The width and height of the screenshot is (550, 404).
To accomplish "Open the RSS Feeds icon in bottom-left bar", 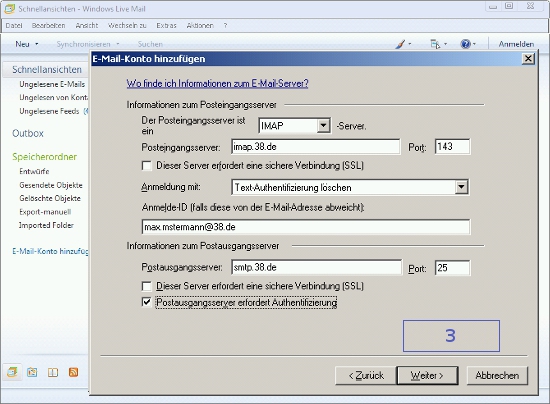I will (74, 372).
